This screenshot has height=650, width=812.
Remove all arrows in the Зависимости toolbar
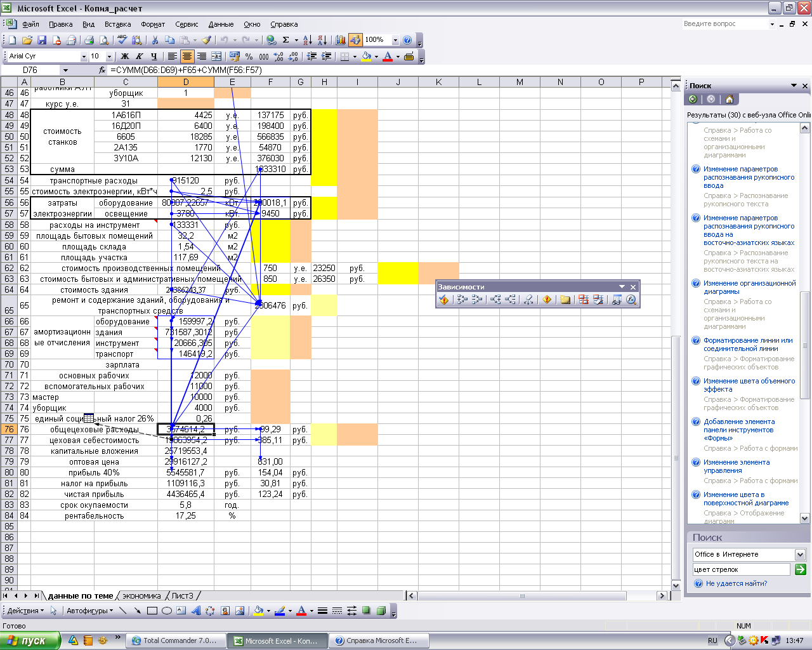tap(528, 300)
